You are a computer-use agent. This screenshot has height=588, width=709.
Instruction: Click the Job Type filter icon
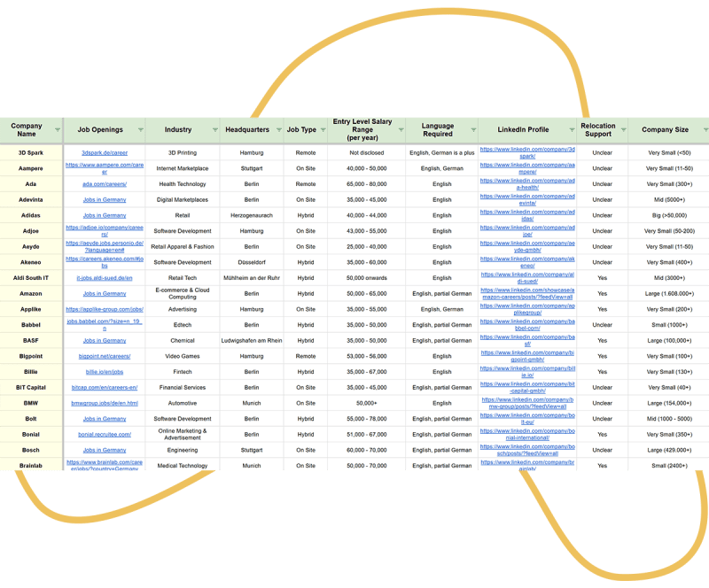323,130
